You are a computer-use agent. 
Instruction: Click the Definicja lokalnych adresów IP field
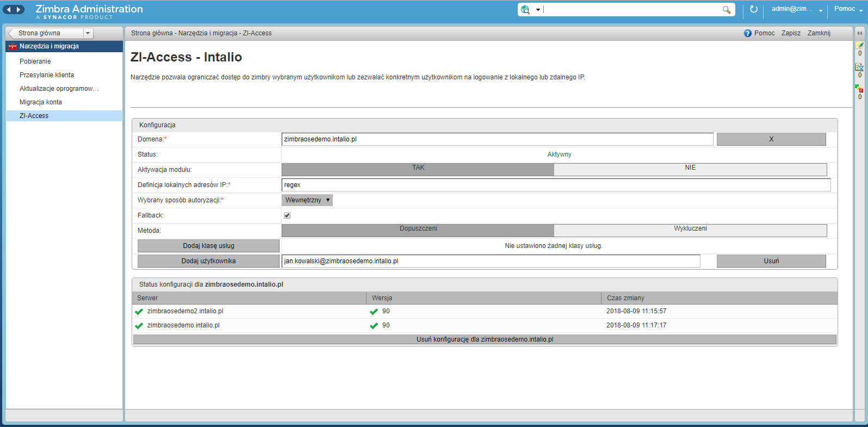[x=556, y=185]
